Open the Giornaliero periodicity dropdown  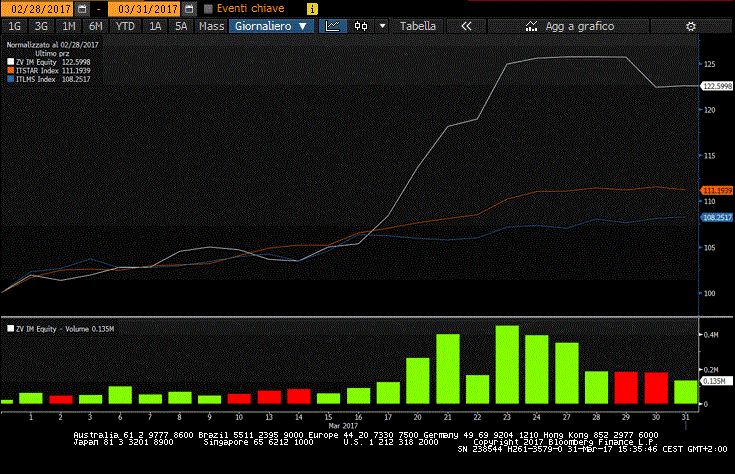click(x=272, y=26)
